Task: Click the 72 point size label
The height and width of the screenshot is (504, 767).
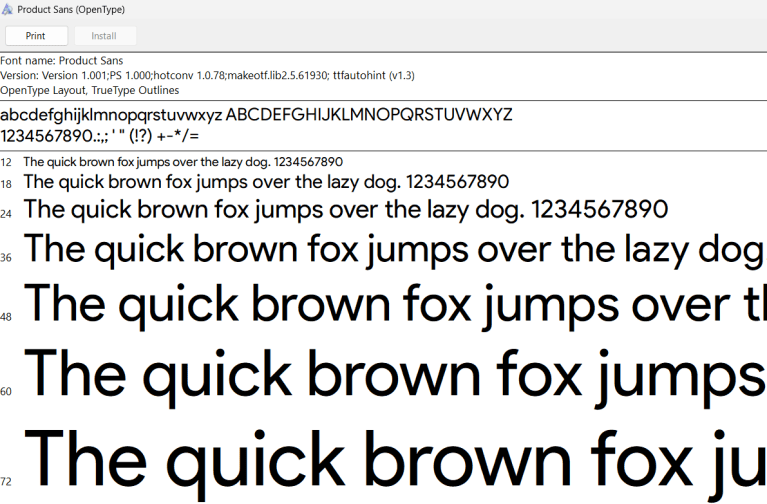Action: coord(6,482)
